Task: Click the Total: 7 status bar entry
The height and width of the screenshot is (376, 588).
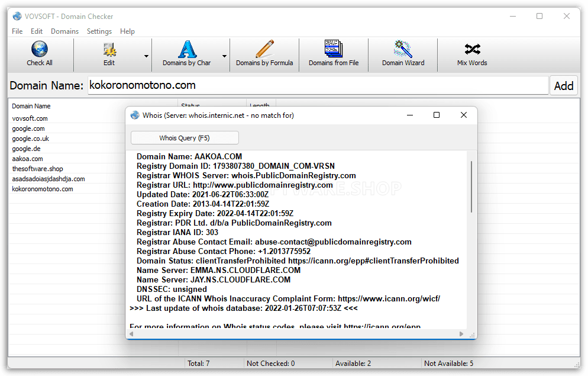Action: pyautogui.click(x=199, y=363)
